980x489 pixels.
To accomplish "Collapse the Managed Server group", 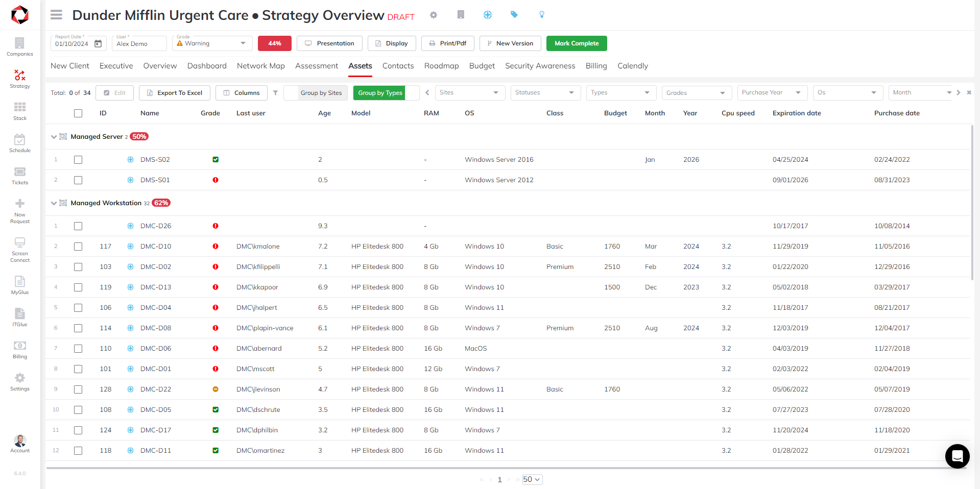I will pos(54,137).
